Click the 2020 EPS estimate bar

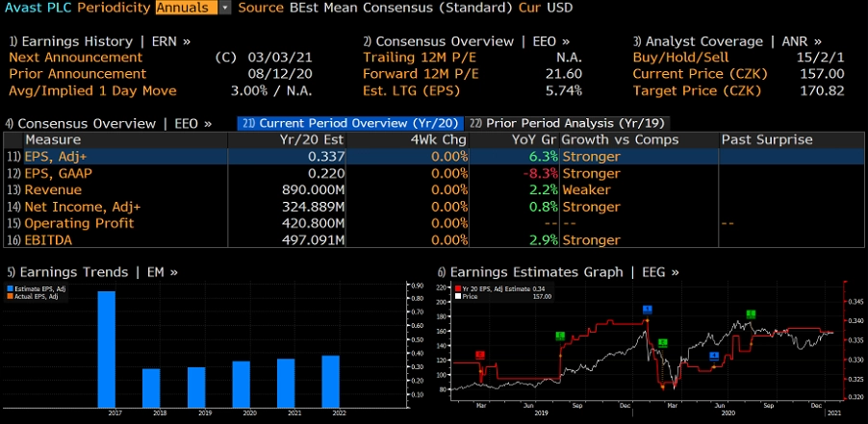click(241, 385)
